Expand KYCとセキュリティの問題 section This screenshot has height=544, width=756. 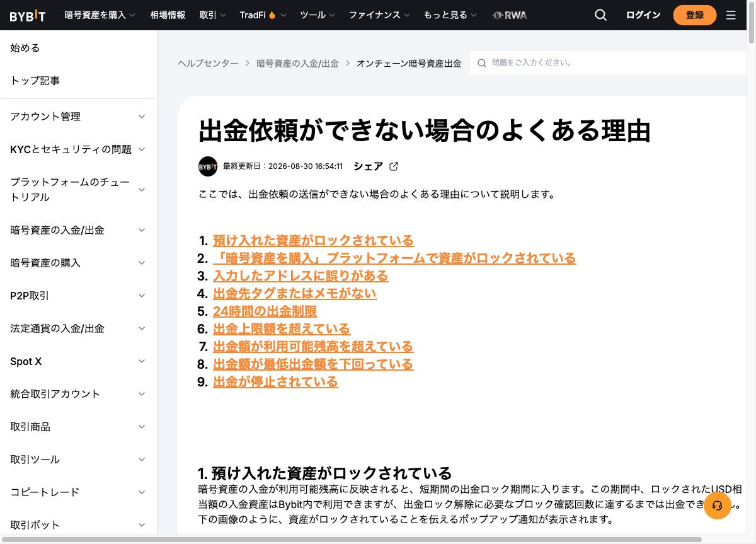click(x=78, y=149)
